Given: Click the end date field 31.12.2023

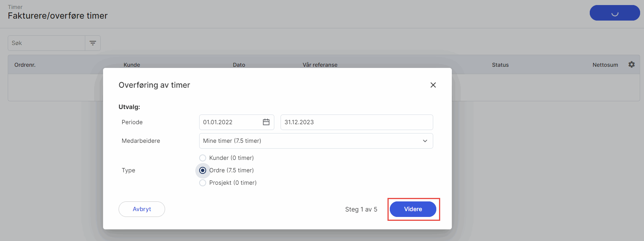Looking at the screenshot, I should tap(356, 122).
